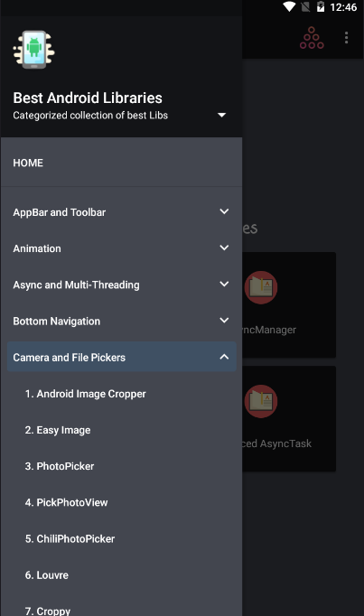Collapse Camera and File Pickers section
The height and width of the screenshot is (616, 364).
click(224, 357)
